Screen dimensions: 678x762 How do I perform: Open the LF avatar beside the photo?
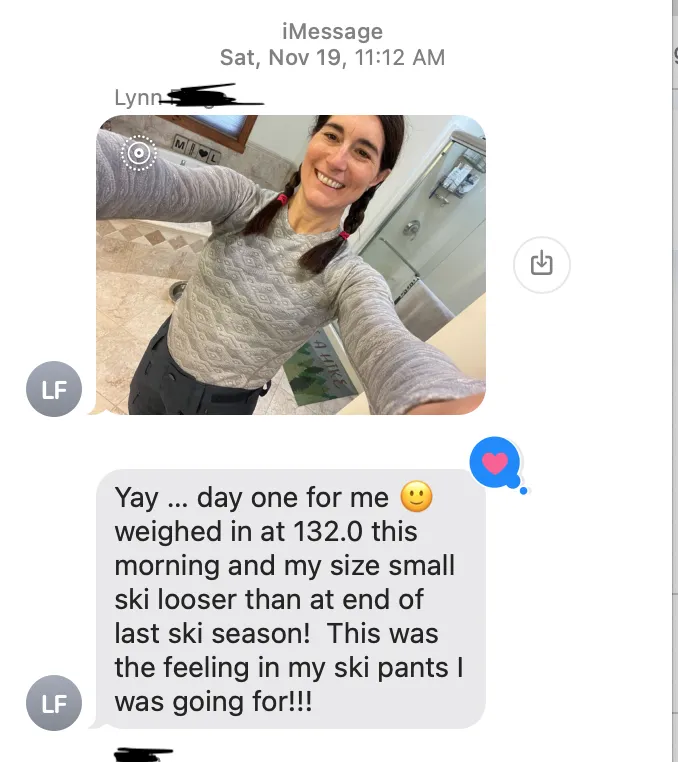coord(54,389)
